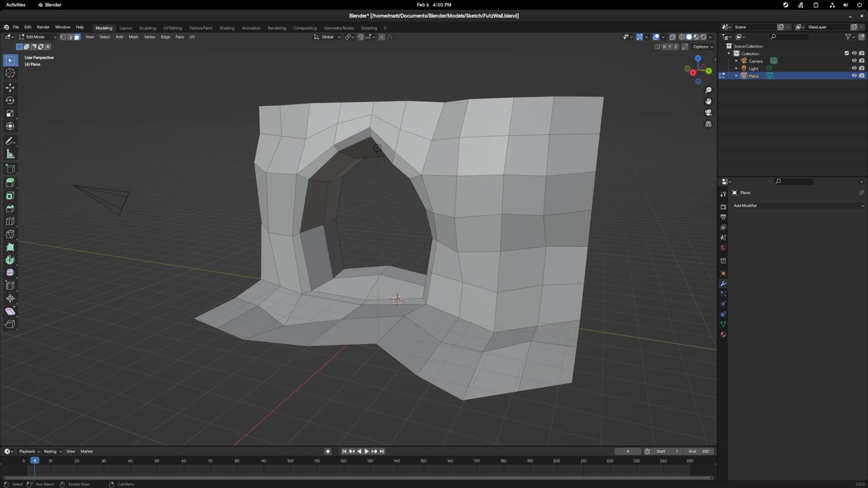This screenshot has height=488, width=868.
Task: Select the Annotate pencil tool
Action: coord(10,141)
